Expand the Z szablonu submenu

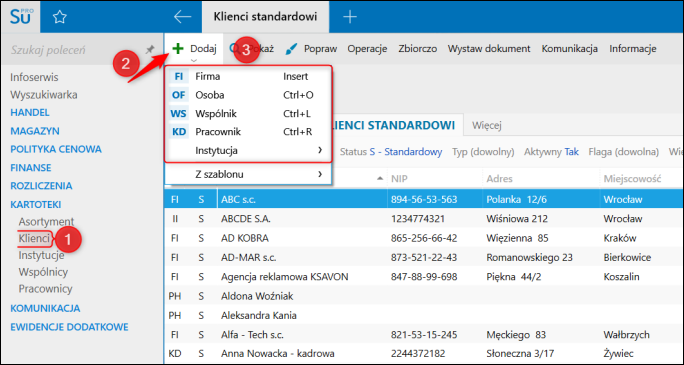[x=248, y=174]
